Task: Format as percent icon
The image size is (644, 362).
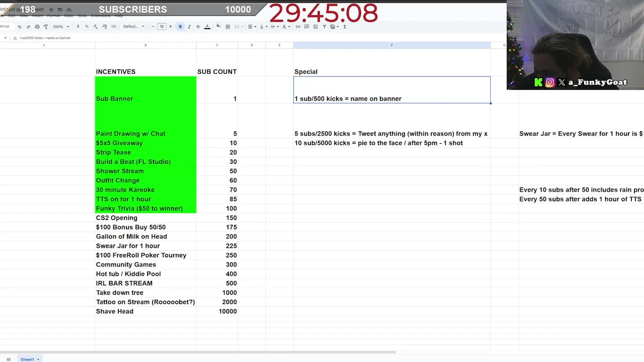Action: tap(87, 27)
